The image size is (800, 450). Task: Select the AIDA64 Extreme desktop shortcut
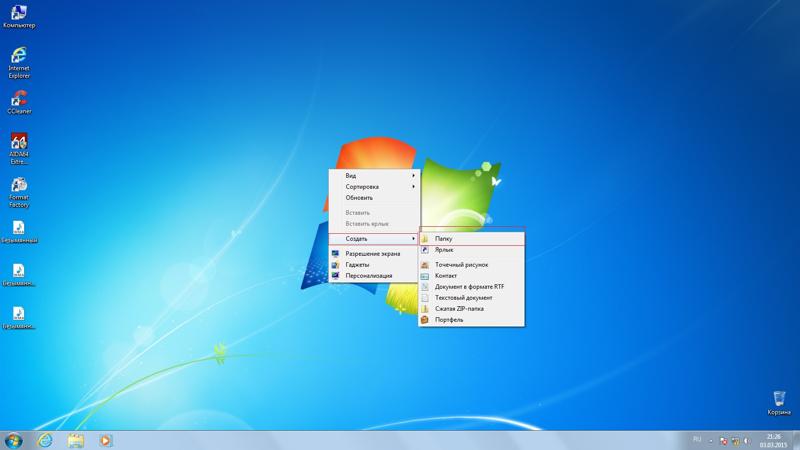tap(19, 148)
